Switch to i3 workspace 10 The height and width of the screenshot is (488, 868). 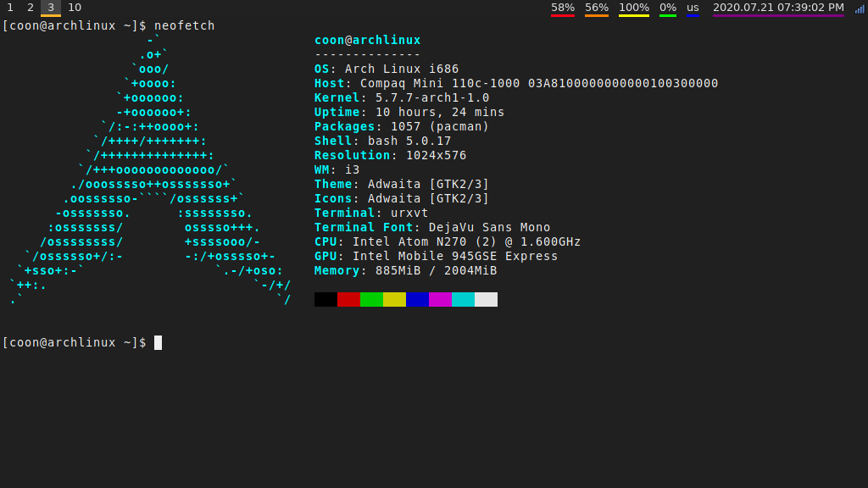(x=75, y=8)
